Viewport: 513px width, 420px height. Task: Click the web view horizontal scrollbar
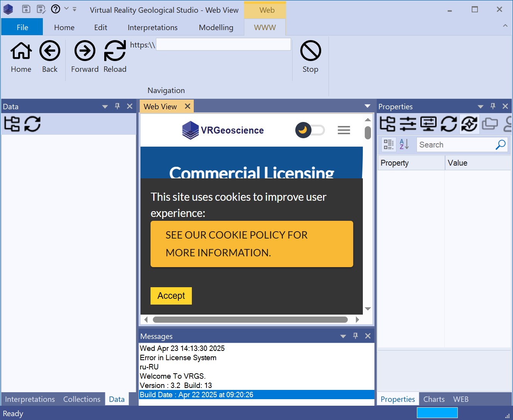pos(250,320)
